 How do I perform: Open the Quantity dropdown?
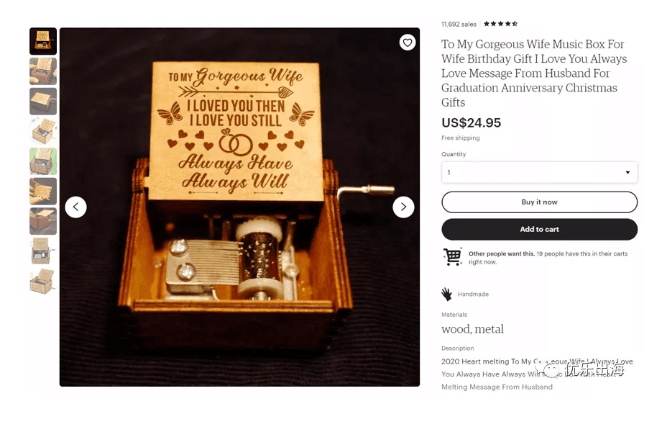click(539, 172)
